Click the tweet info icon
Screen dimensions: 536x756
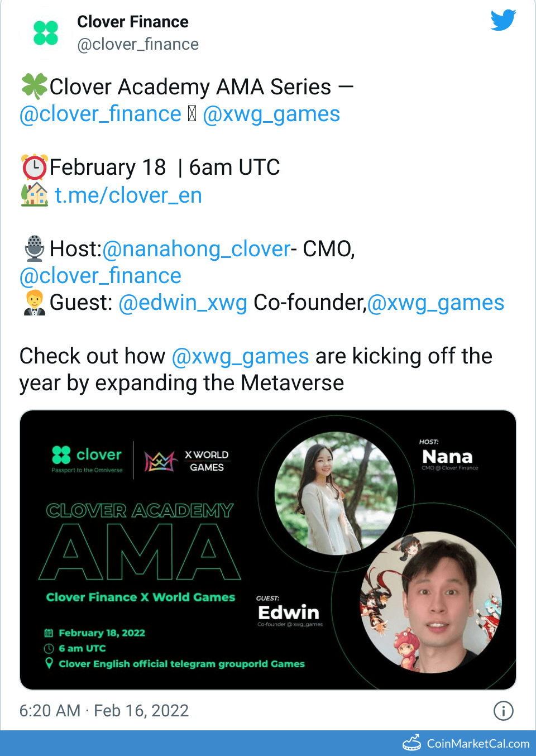503,711
